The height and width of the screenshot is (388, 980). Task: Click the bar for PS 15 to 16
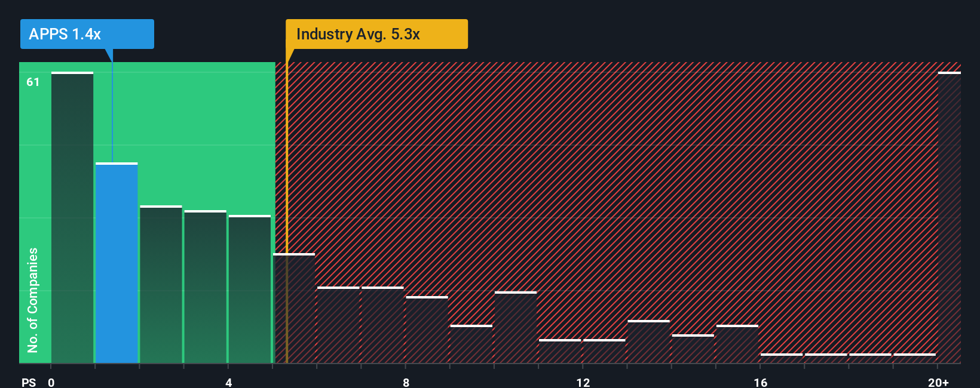click(737, 344)
